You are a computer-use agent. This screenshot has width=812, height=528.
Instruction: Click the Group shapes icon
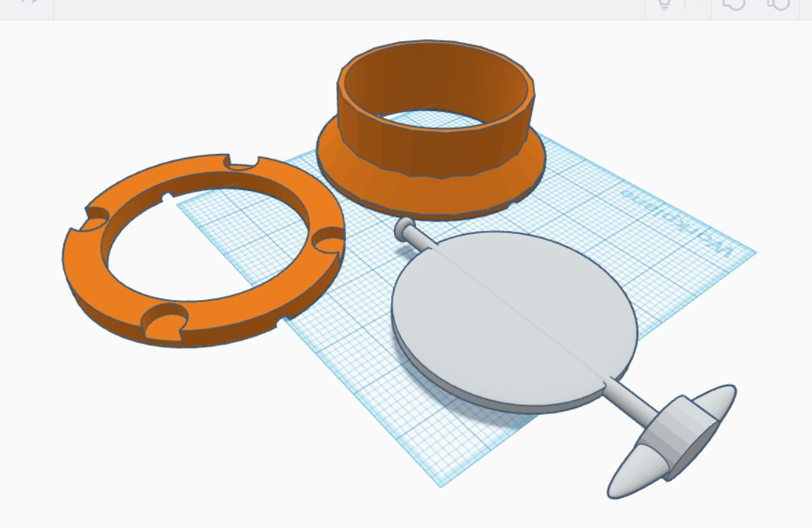(x=735, y=4)
